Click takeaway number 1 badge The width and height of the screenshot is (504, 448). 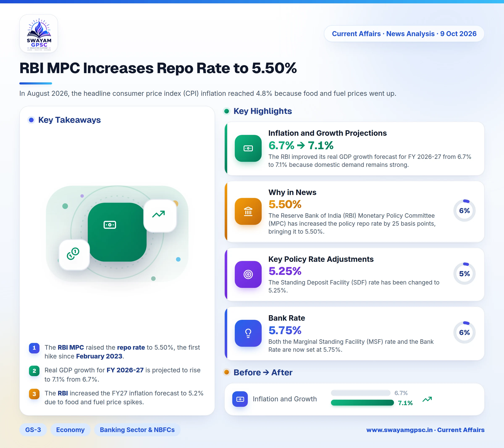34,348
